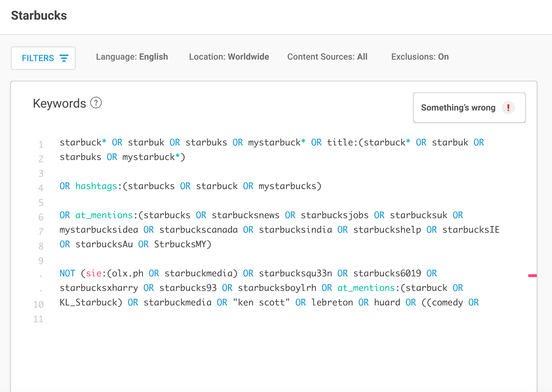This screenshot has width=552, height=392.
Task: Click the keyword 'starbucks93'
Action: pyautogui.click(x=188, y=288)
